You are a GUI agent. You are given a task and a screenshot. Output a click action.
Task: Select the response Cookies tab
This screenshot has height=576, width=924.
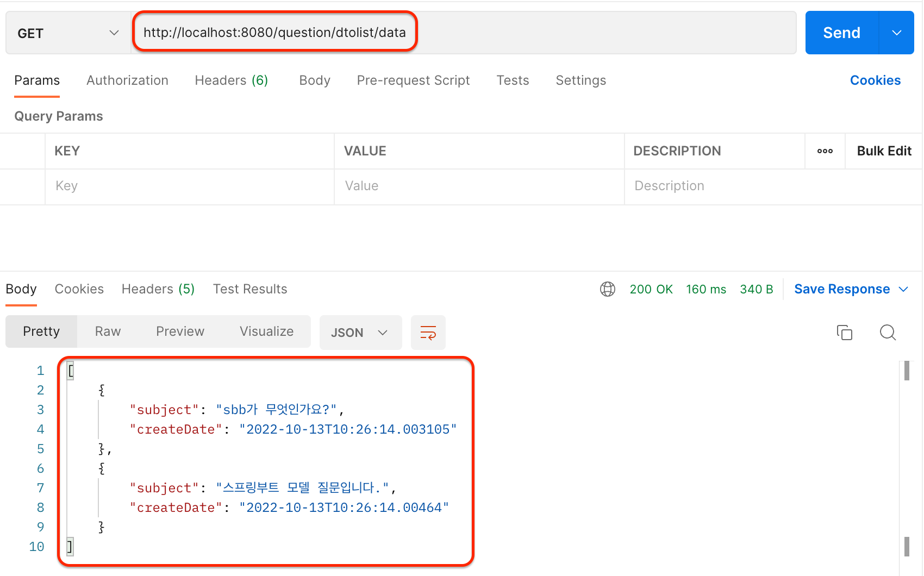tap(79, 289)
